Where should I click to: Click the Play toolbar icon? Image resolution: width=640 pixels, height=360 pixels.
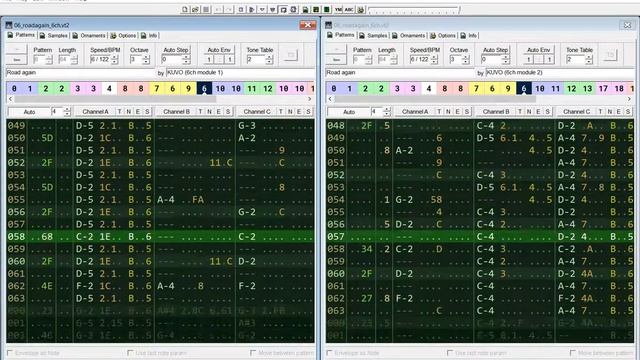[251, 9]
